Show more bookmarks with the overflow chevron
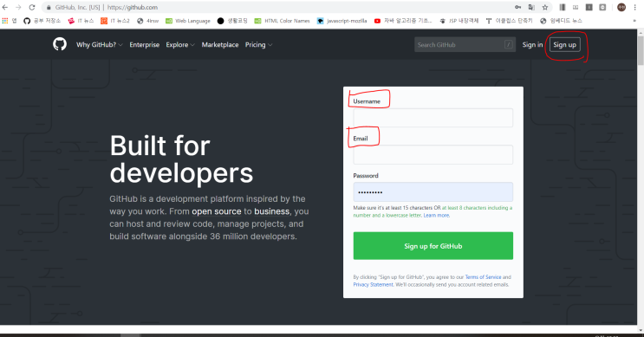The image size is (644, 337). click(634, 21)
